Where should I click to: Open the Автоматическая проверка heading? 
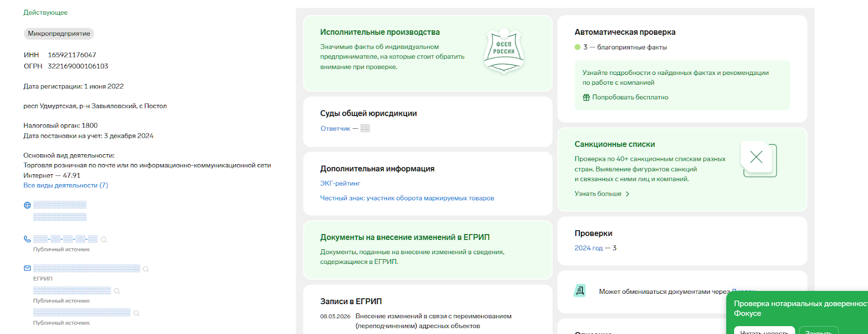[625, 32]
